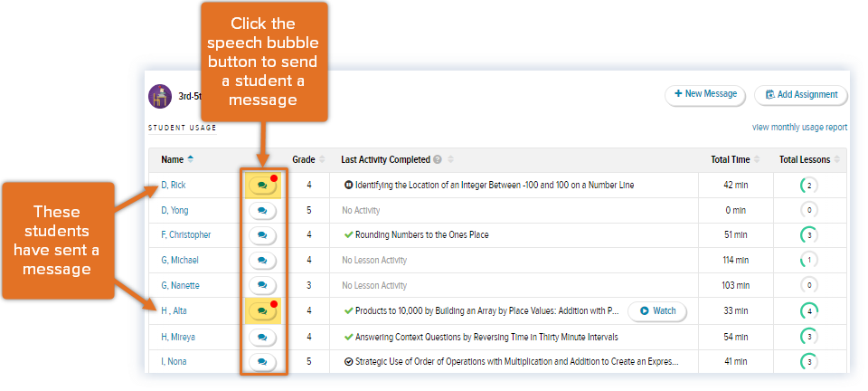Click H, Alta's total lessons progress circle
Screen dimensions: 868x391
(x=810, y=311)
